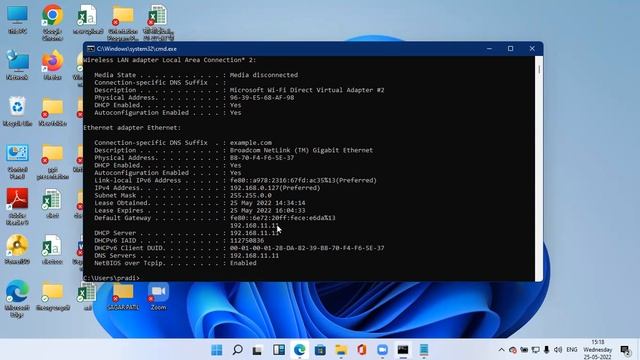The height and width of the screenshot is (360, 640).
Task: Open Widgets from the taskbar
Action: click(279, 350)
